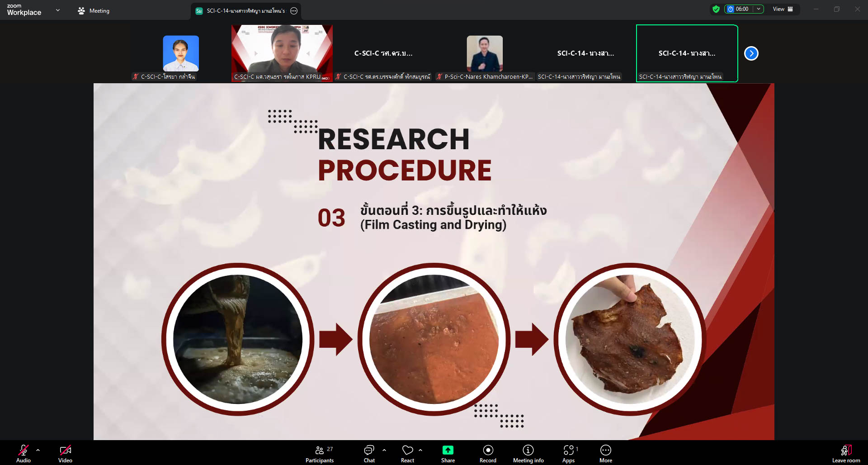
Task: Expand the Chat options caret
Action: [x=384, y=450]
